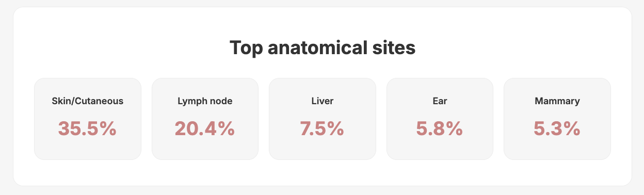Click the 35.5% percentage value
Image resolution: width=644 pixels, height=195 pixels.
[87, 128]
